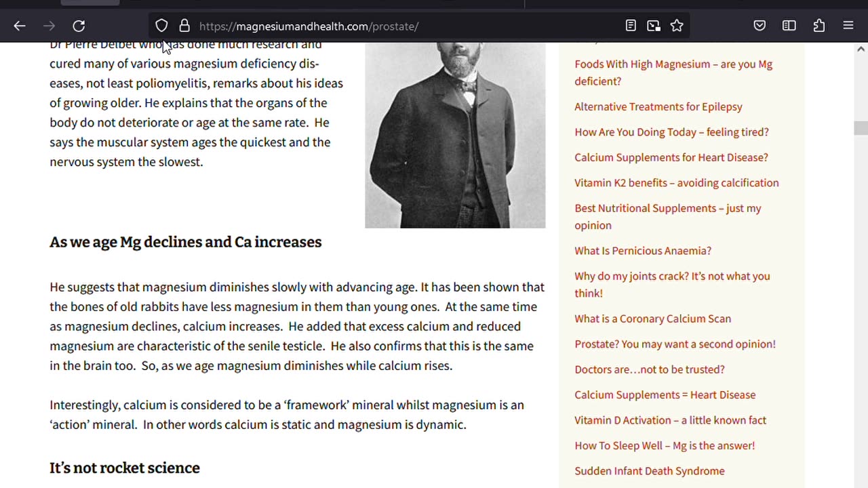Go back to the previous page
The height and width of the screenshot is (488, 868).
[20, 26]
